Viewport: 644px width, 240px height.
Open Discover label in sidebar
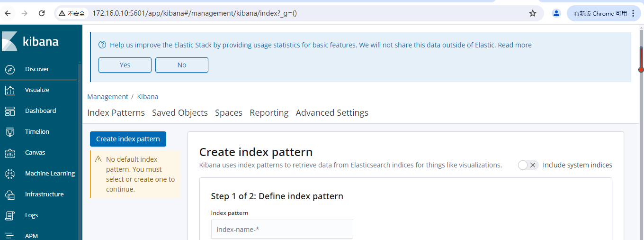click(x=37, y=69)
